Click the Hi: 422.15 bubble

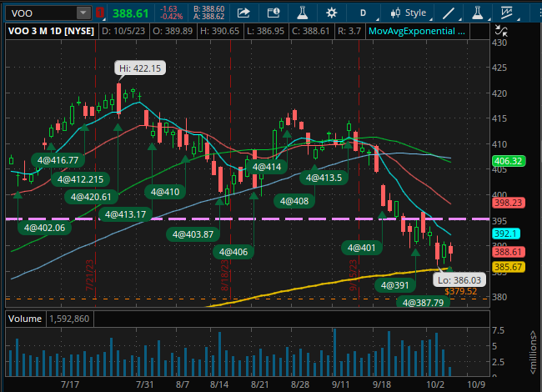pos(140,68)
